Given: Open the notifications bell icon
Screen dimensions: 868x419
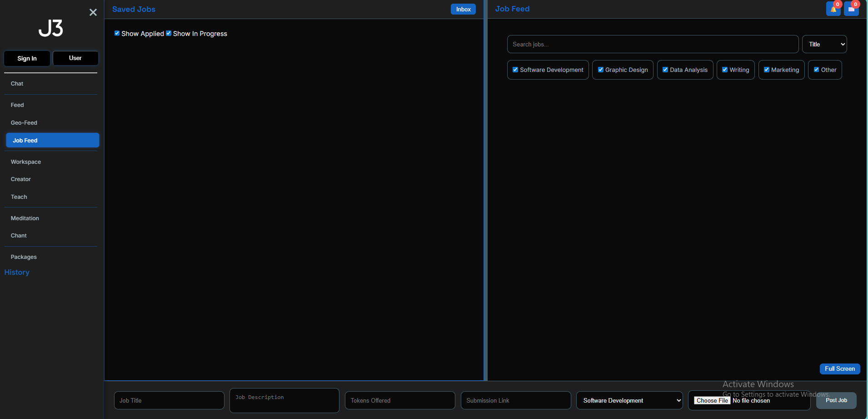Looking at the screenshot, I should [833, 9].
